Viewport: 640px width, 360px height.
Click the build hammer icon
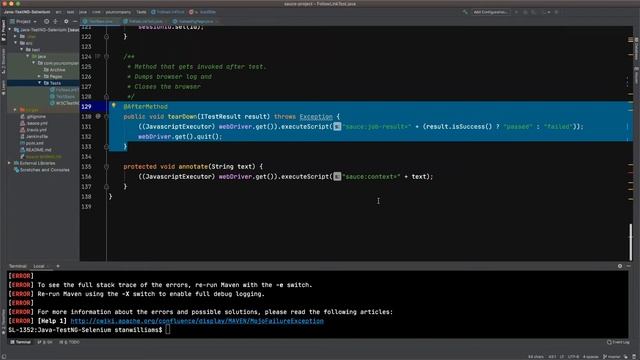[x=465, y=12]
